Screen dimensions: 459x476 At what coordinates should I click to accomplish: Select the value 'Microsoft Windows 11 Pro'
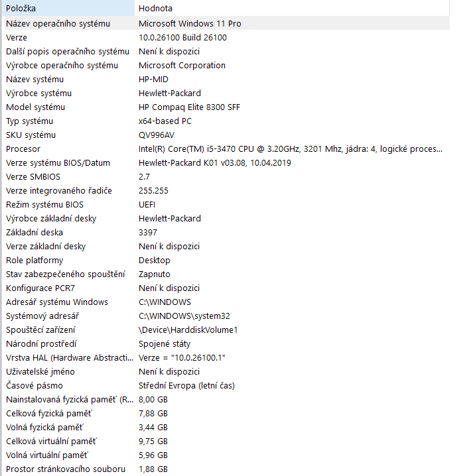tap(190, 24)
